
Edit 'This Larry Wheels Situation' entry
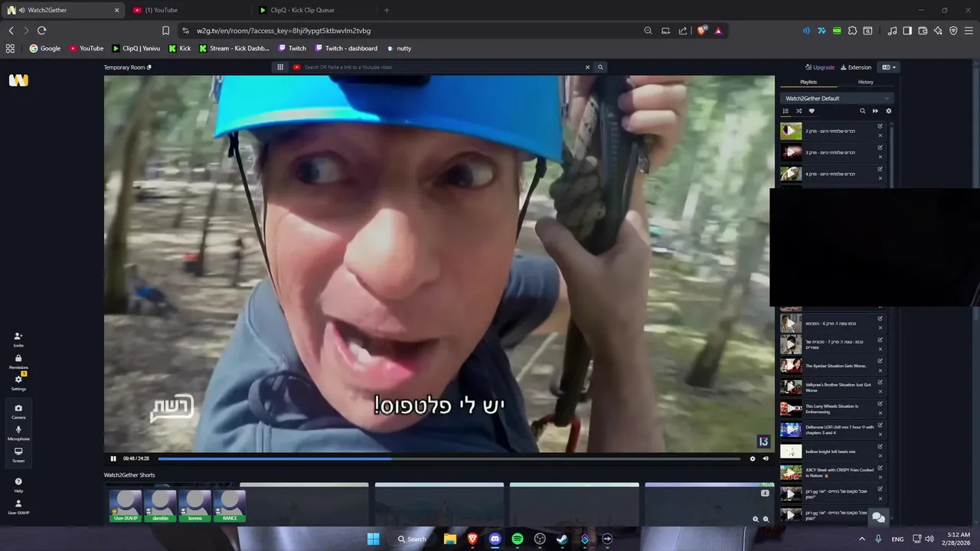[880, 404]
